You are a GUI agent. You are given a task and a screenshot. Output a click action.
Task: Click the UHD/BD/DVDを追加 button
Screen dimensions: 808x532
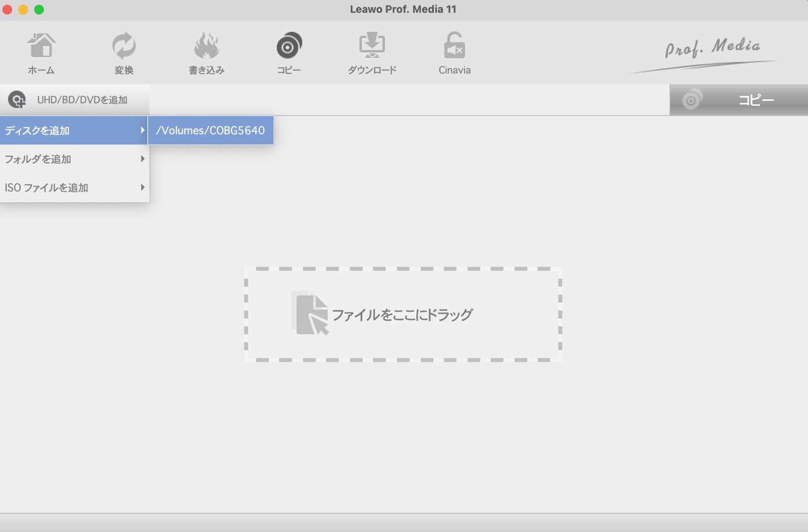[75, 100]
